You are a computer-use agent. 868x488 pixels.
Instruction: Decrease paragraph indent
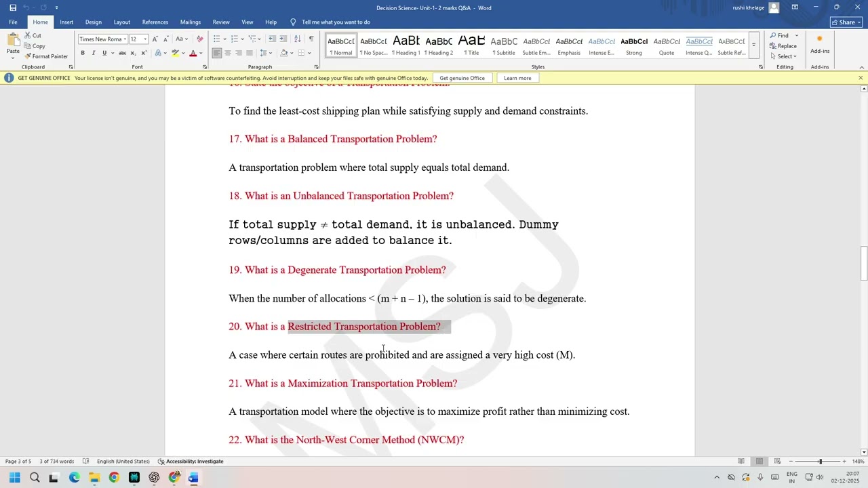pyautogui.click(x=272, y=39)
